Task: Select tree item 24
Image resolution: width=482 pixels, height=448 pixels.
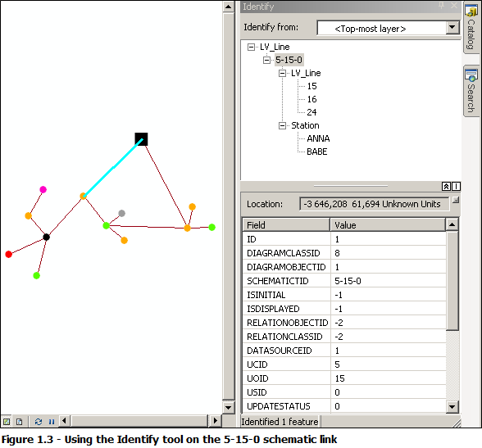Action: tap(311, 112)
